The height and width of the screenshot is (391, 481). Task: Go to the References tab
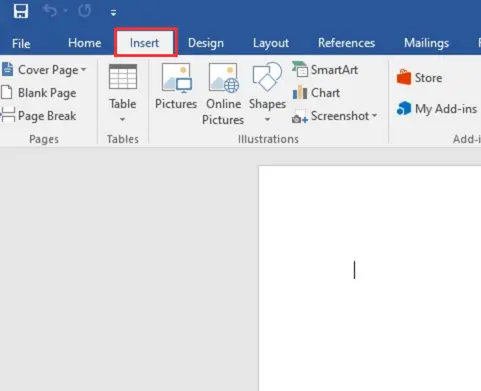coord(346,43)
